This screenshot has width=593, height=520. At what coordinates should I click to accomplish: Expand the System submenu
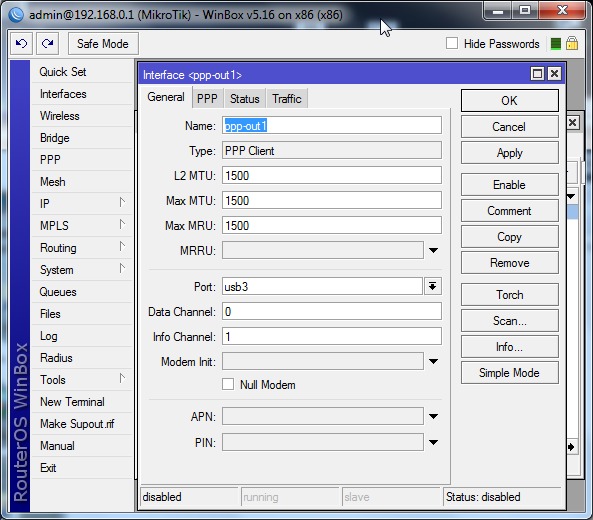coord(122,269)
